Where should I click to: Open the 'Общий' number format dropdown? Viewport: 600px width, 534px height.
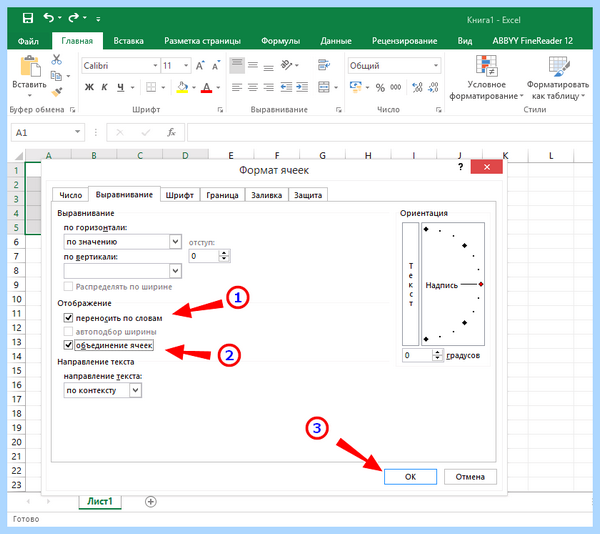[x=435, y=66]
